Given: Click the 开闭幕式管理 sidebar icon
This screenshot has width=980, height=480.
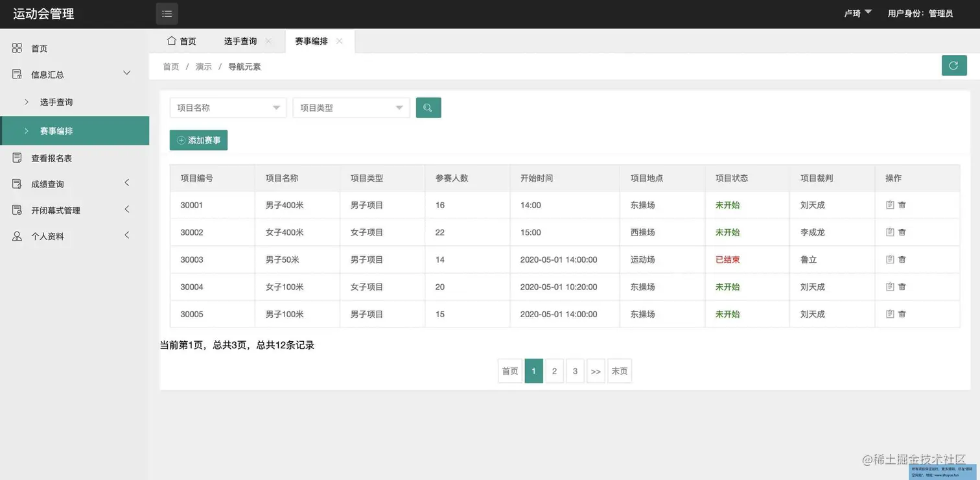Looking at the screenshot, I should pos(17,210).
